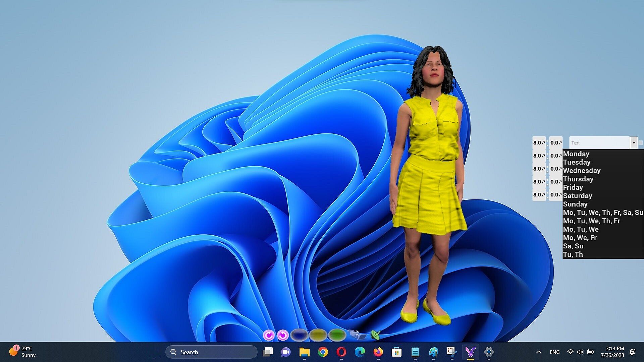Viewport: 644px width, 362px height.
Task: Open Firefox from the taskbar
Action: tap(378, 352)
